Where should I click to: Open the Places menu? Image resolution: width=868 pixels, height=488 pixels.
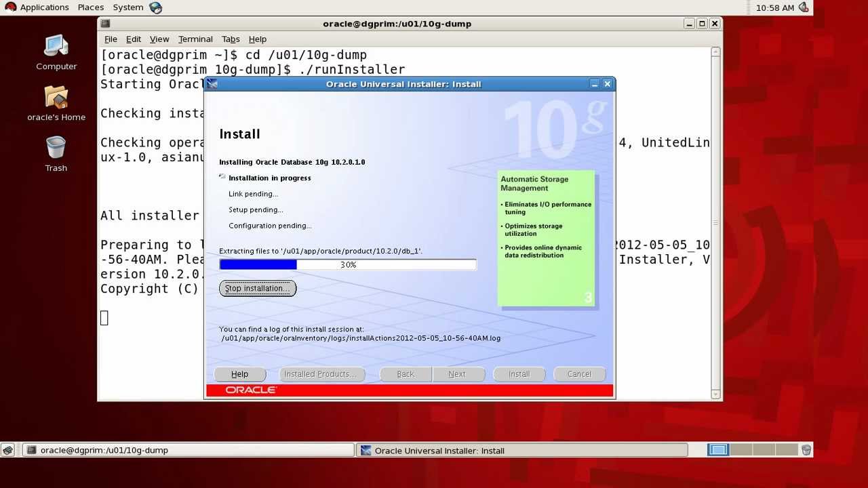point(90,7)
